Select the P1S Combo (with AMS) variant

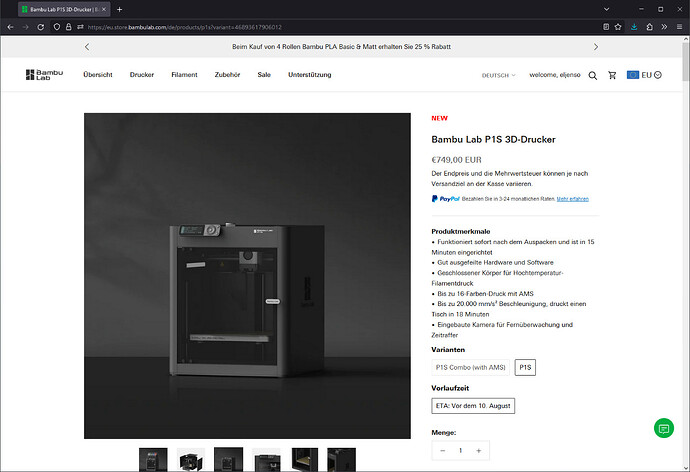(x=470, y=367)
